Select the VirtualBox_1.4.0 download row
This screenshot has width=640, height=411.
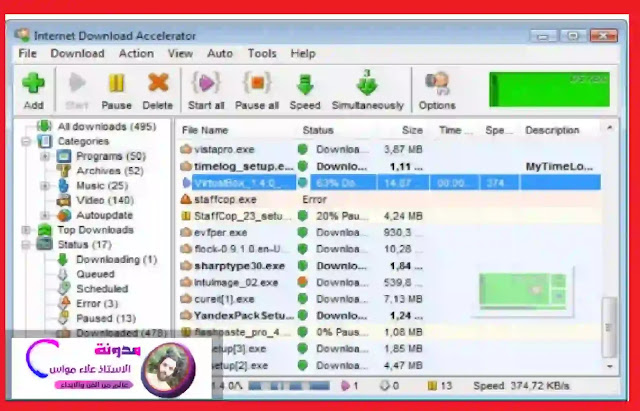(390, 182)
